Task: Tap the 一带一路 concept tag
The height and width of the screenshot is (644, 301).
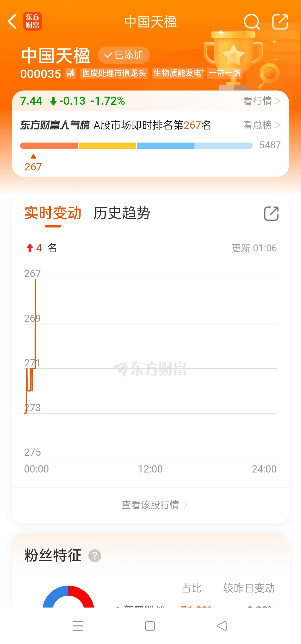Action: coord(225,73)
